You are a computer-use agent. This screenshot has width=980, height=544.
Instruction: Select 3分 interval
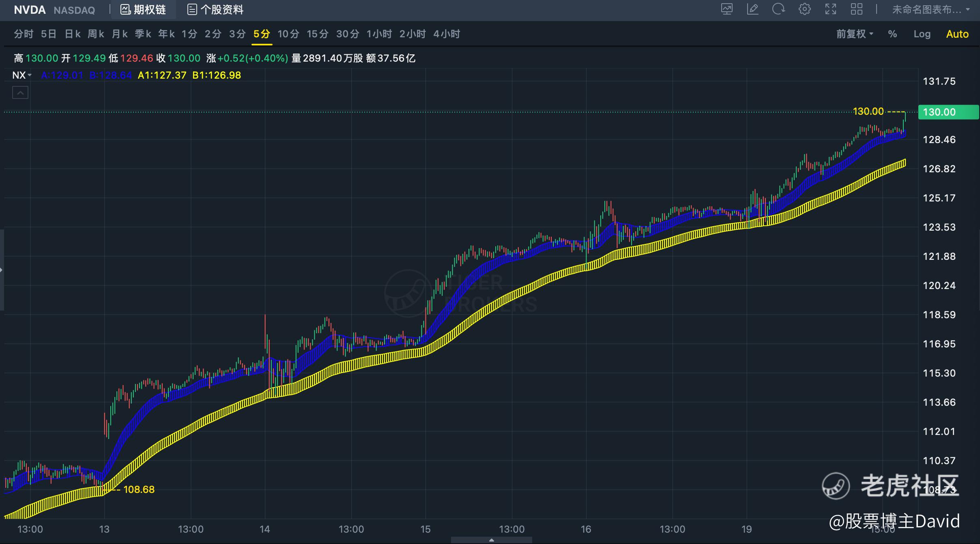click(x=237, y=34)
